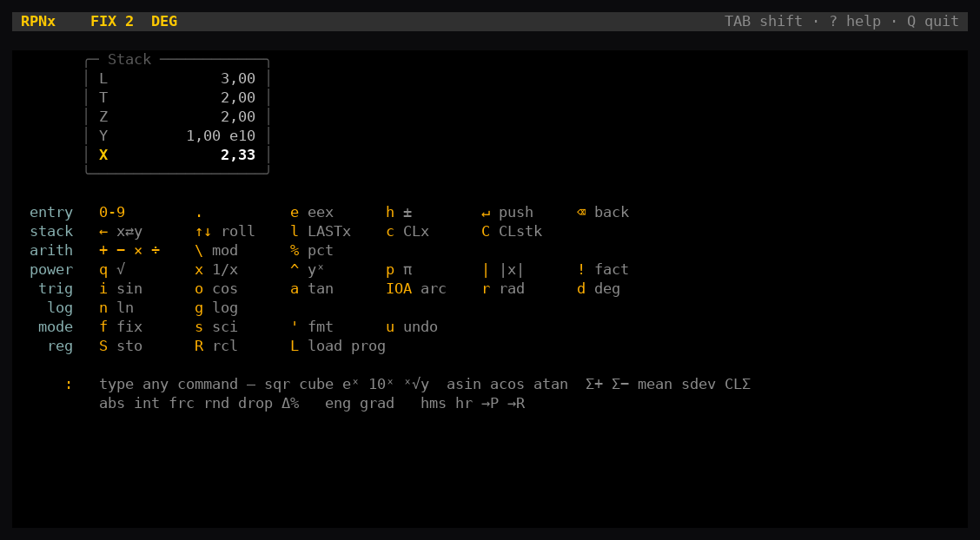Click the h ± sign change key
Image resolution: width=980 pixels, height=540 pixels.
point(399,212)
